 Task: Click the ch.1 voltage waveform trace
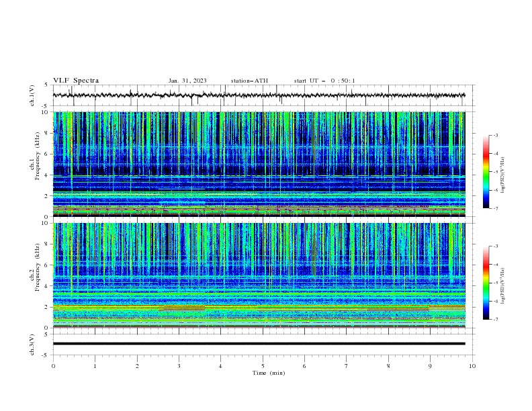pyautogui.click(x=259, y=95)
